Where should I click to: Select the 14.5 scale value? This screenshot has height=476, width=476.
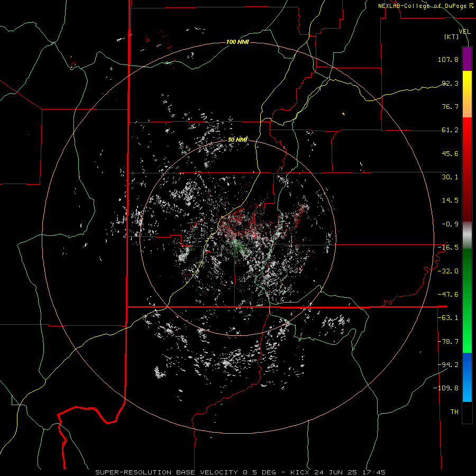(x=450, y=200)
